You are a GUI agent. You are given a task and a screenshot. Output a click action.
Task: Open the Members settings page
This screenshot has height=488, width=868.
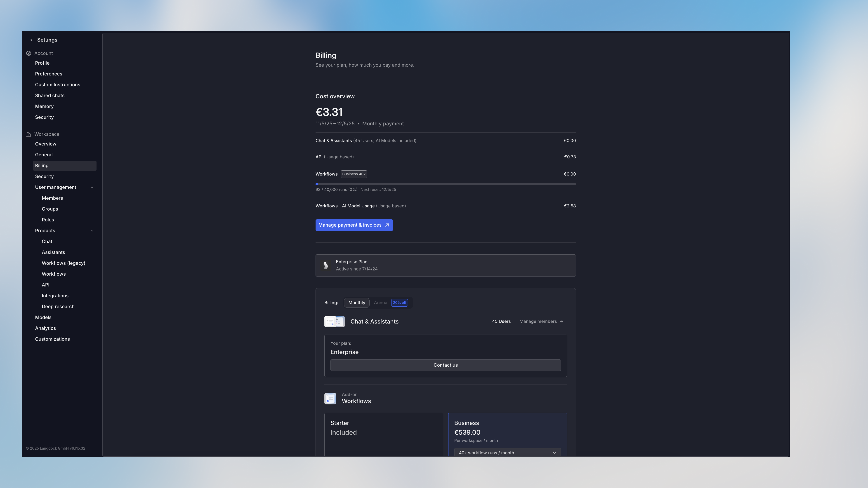(52, 198)
